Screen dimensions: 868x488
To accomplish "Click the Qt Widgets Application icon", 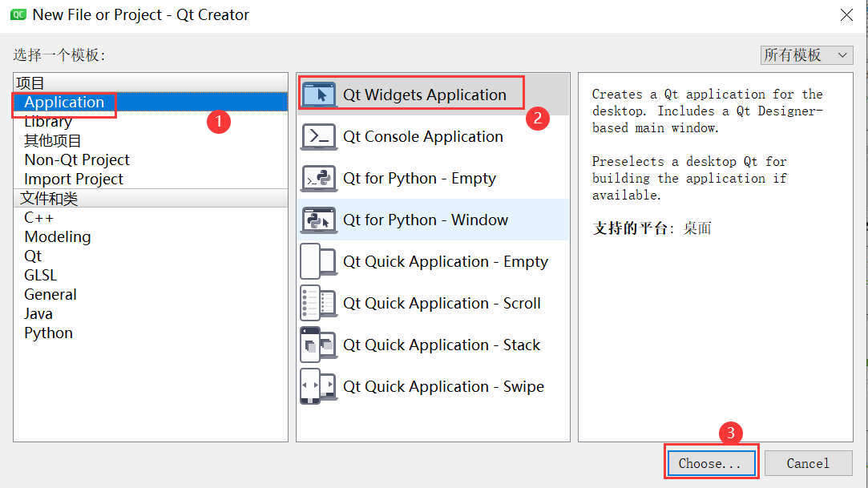I will click(319, 95).
